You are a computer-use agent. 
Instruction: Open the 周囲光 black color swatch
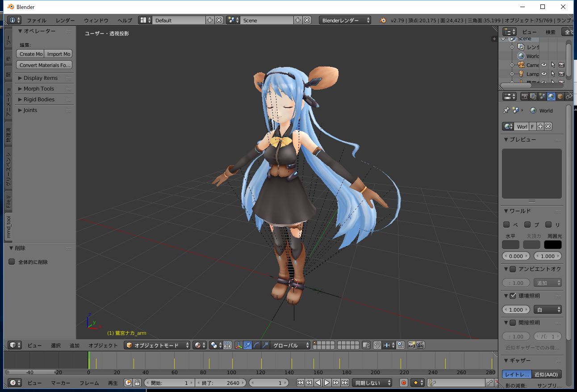coord(553,244)
